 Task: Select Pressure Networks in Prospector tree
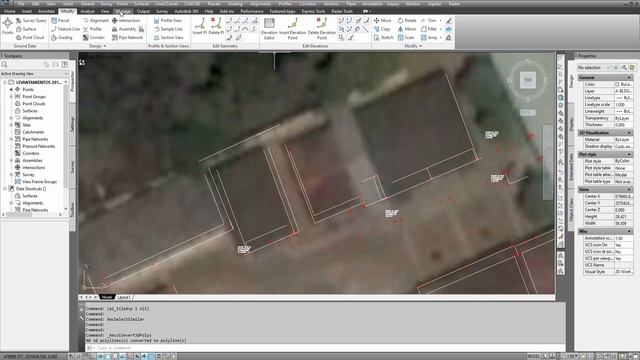click(39, 146)
